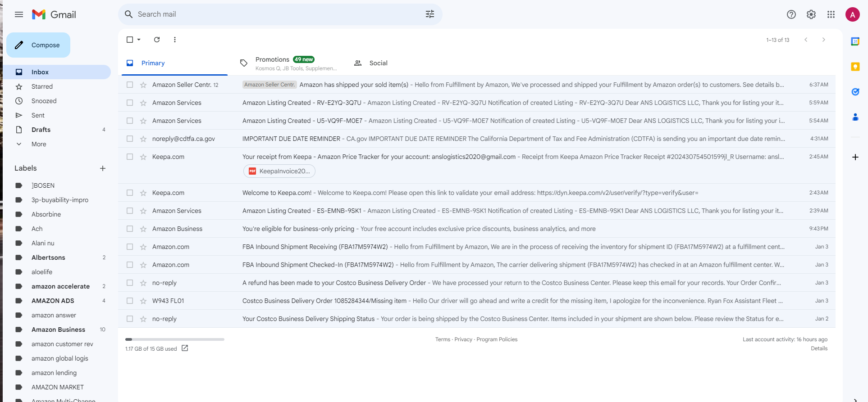Click the storage usage progress bar
The image size is (868, 402).
click(175, 339)
